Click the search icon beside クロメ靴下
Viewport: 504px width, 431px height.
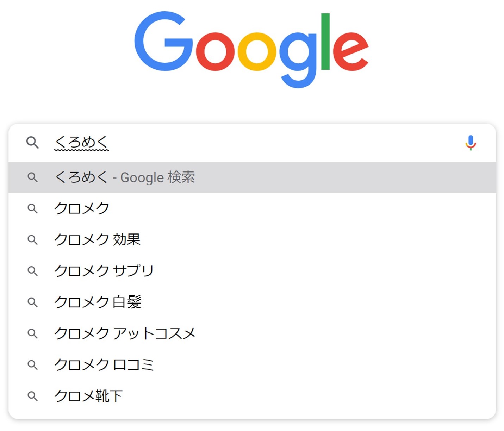coord(32,396)
